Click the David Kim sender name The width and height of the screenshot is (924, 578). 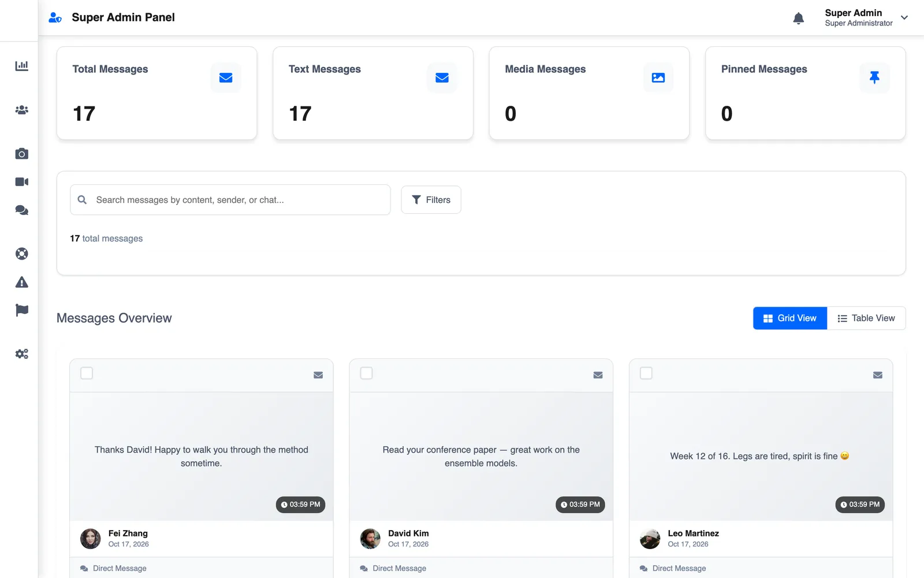tap(408, 533)
